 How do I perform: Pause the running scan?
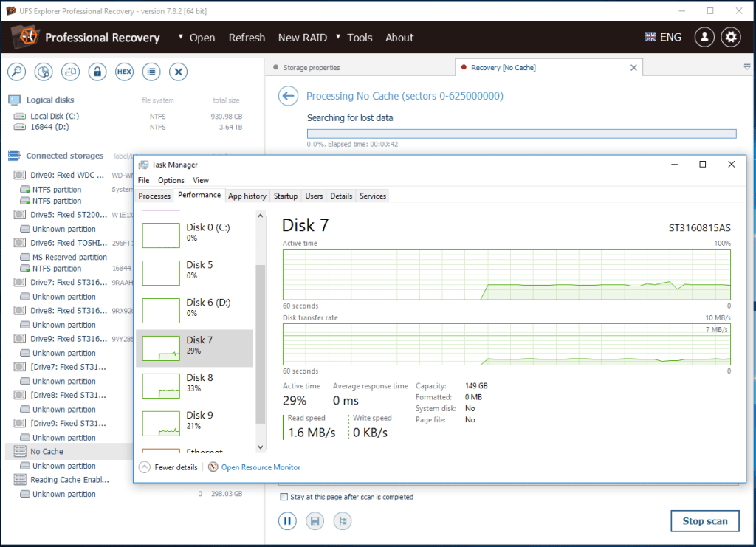coord(287,521)
